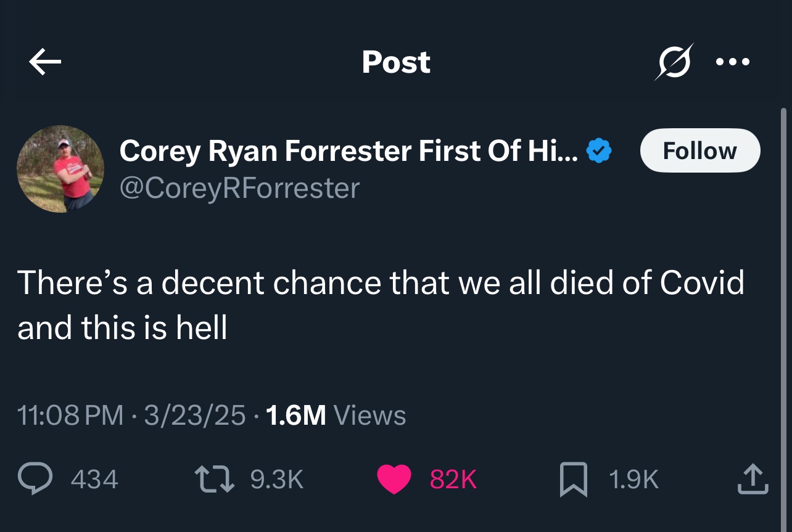Toggle the pink heart like
Image resolution: width=792 pixels, height=532 pixels.
(394, 479)
